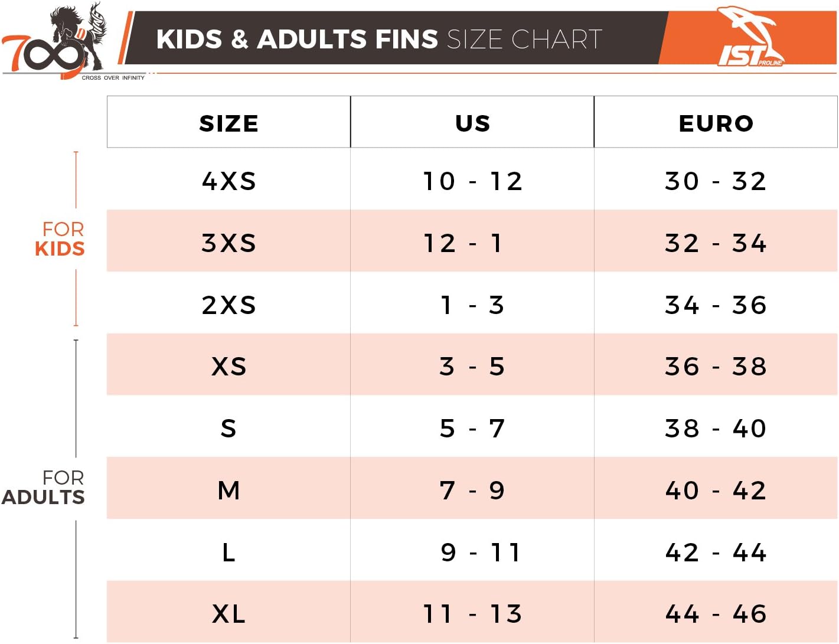
Task: Select the 4XS size cell
Action: [x=228, y=181]
